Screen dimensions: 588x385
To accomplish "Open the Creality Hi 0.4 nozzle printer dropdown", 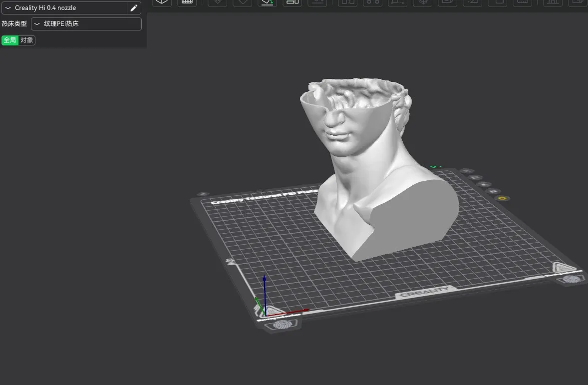I will point(64,8).
